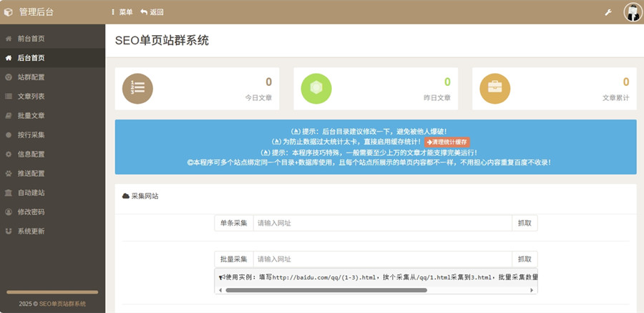This screenshot has width=644, height=313.
Task: Open the user avatar profile menu
Action: click(x=633, y=12)
